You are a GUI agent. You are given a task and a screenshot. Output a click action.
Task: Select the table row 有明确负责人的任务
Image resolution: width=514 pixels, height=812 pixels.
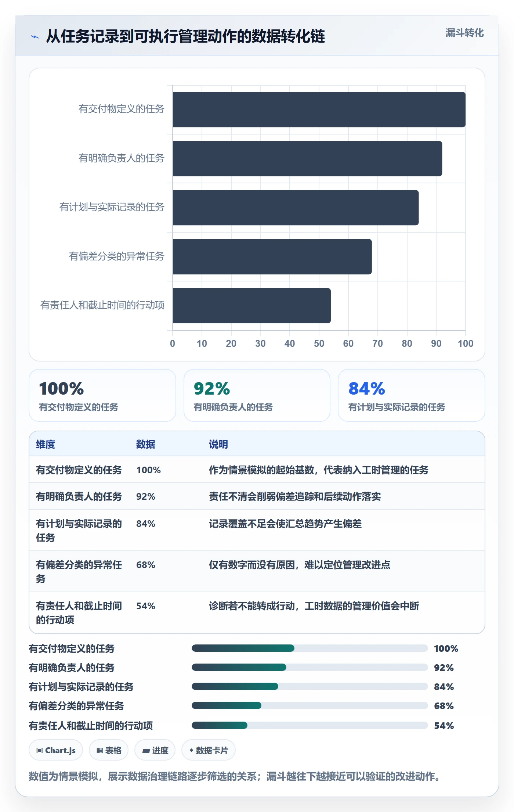click(257, 496)
